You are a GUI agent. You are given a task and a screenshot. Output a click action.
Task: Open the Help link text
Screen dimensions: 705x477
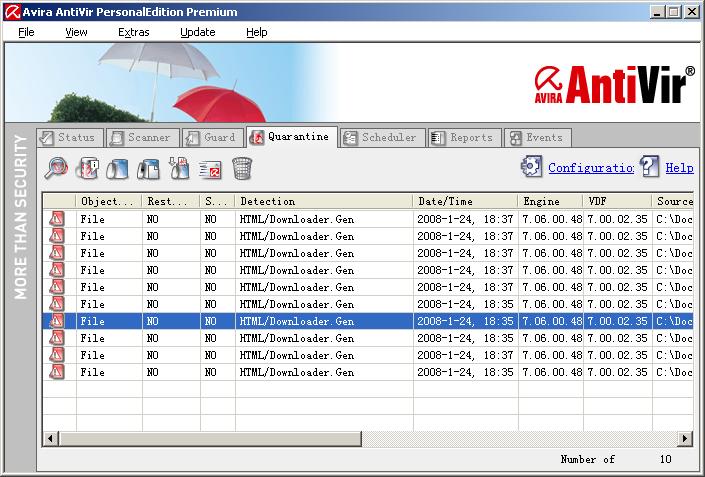click(679, 168)
